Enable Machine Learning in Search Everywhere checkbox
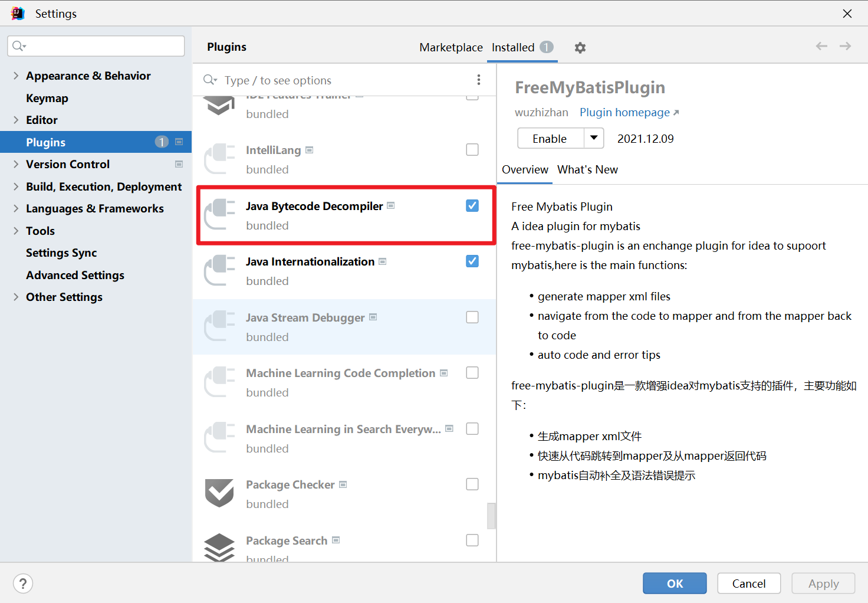 472,428
